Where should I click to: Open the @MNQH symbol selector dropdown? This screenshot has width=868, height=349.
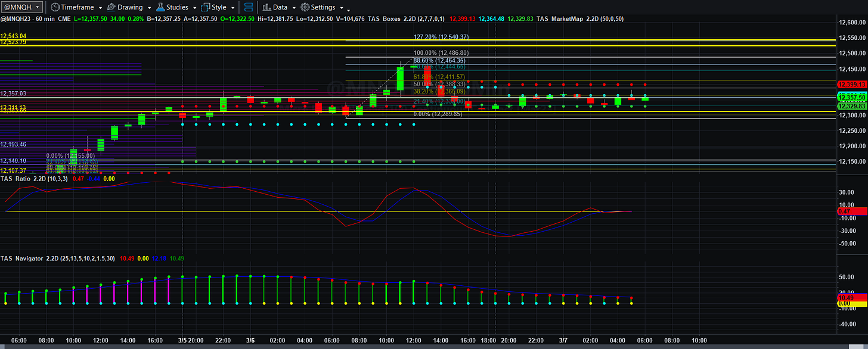[x=22, y=7]
